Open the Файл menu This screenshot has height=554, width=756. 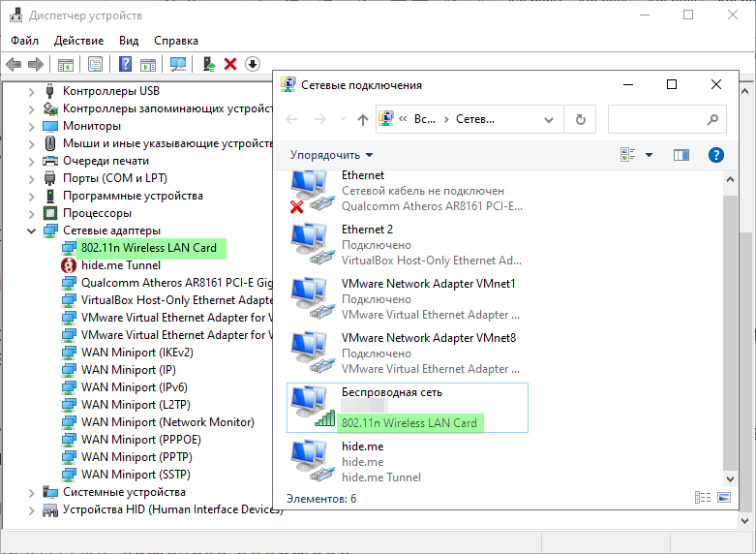pos(24,41)
